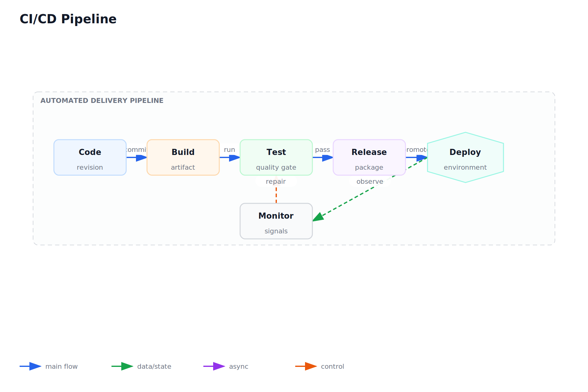Viewport: 588px width, 392px height.
Task: Select the Deploy environment hexagon
Action: point(466,157)
